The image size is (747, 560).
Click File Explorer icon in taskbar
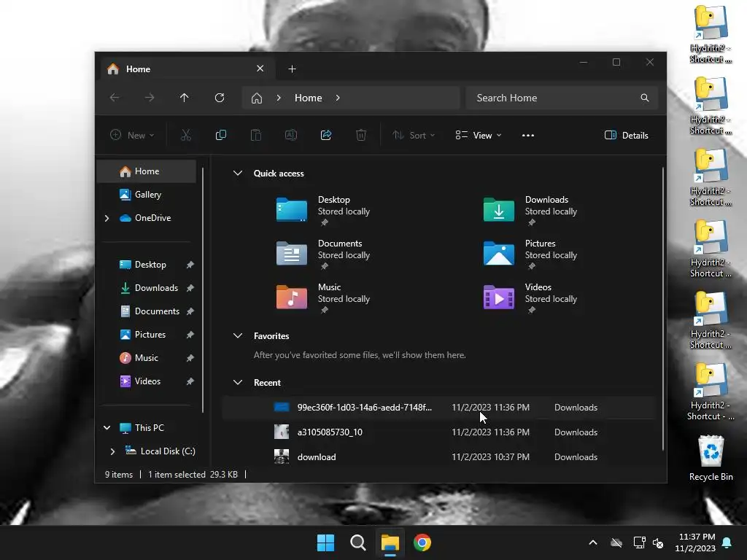click(x=390, y=542)
